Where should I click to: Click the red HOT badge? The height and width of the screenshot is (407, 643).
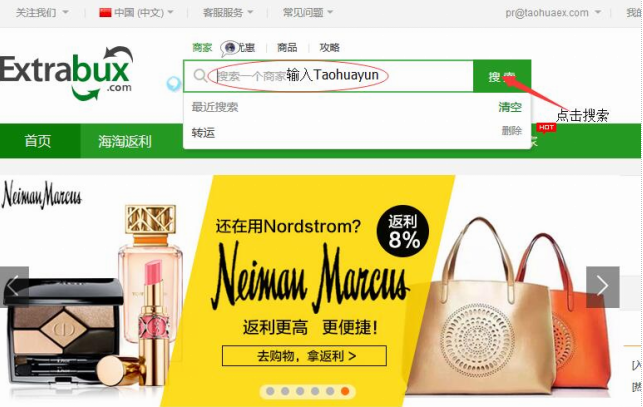pyautogui.click(x=546, y=128)
